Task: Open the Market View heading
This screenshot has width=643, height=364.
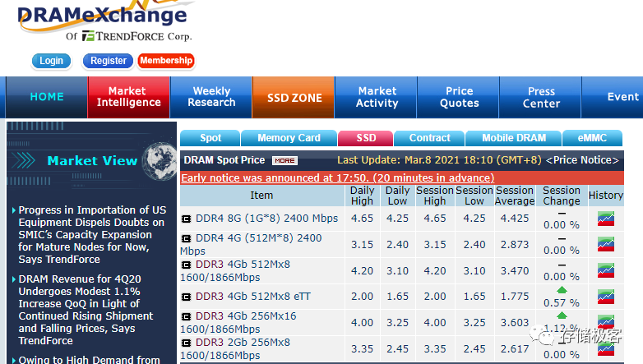Action: pos(92,161)
